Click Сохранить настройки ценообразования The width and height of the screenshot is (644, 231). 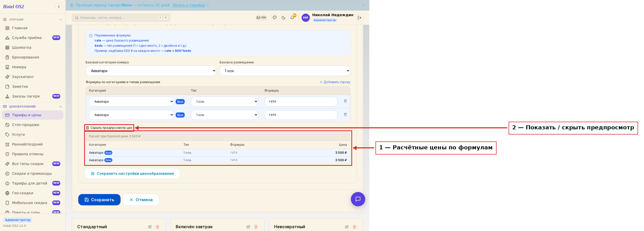(x=132, y=174)
